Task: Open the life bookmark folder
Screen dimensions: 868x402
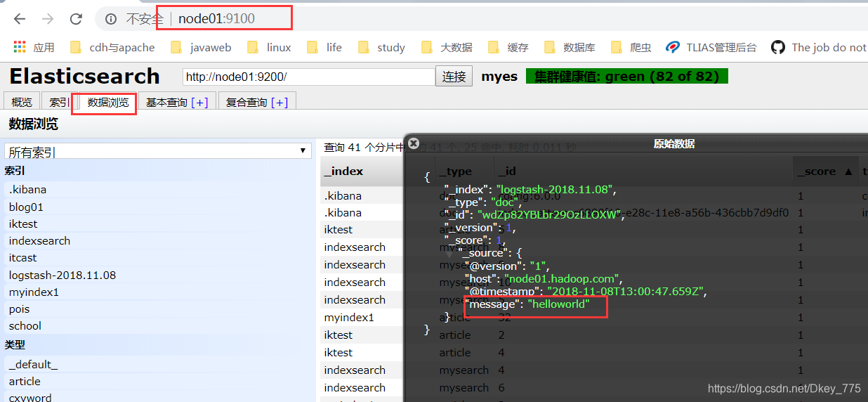Action: 324,47
